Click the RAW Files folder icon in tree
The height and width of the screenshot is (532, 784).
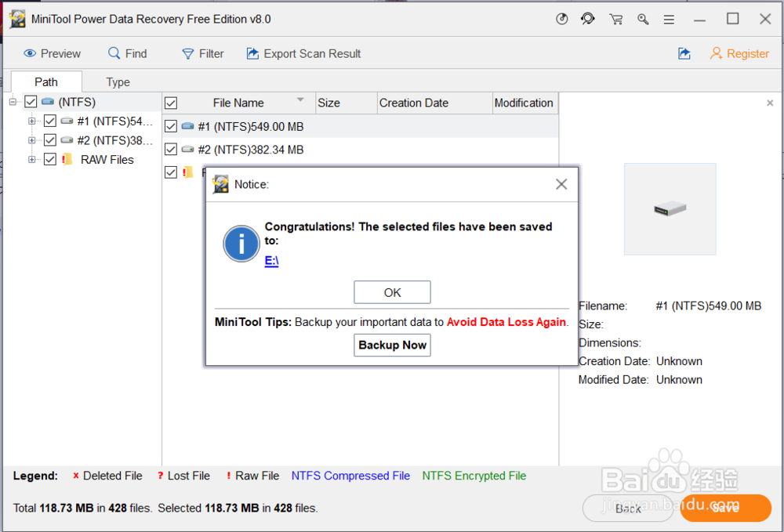pyautogui.click(x=67, y=159)
